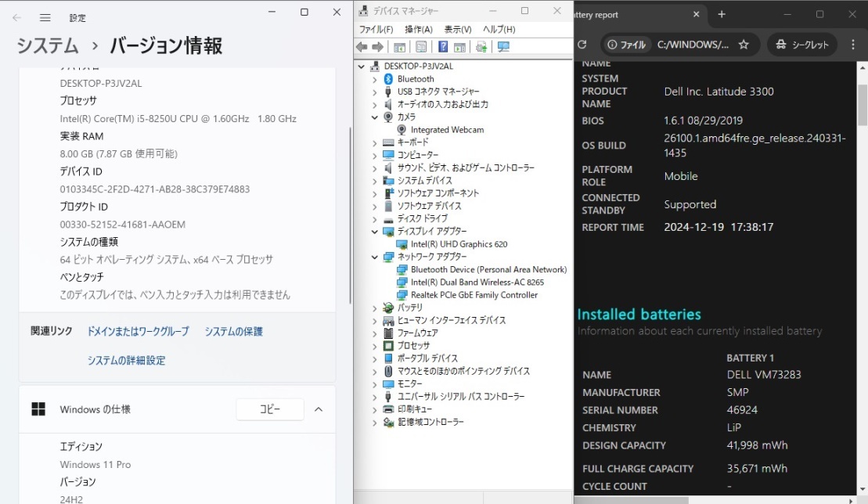Select the 記憶域コントローラー tree row
This screenshot has height=504, width=868.
pyautogui.click(x=430, y=422)
